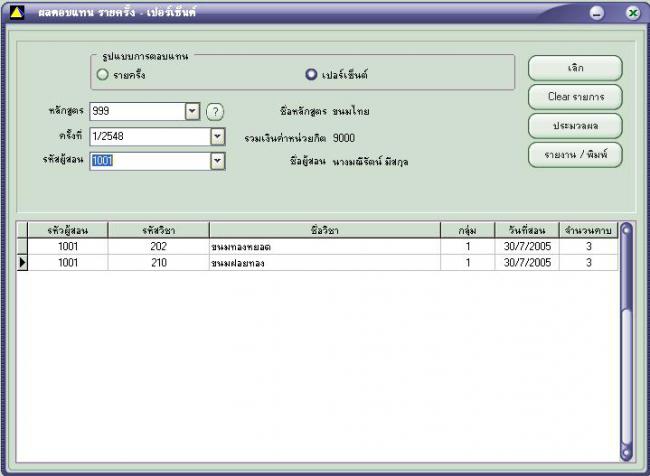Click the period count 3 in row 202
This screenshot has width=650, height=476.
(x=588, y=247)
